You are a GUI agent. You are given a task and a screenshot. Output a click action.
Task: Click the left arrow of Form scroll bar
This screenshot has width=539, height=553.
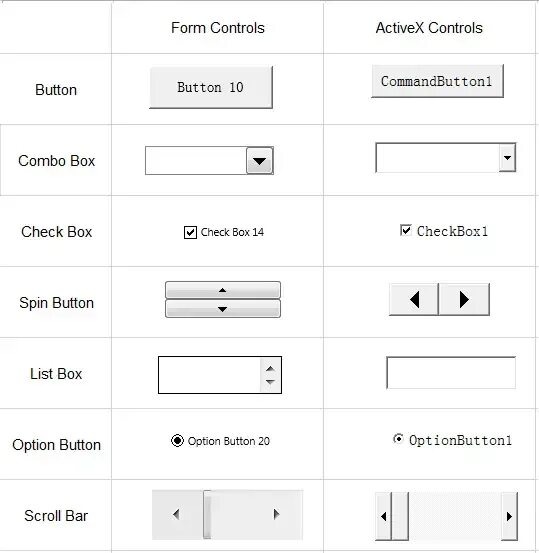176,514
